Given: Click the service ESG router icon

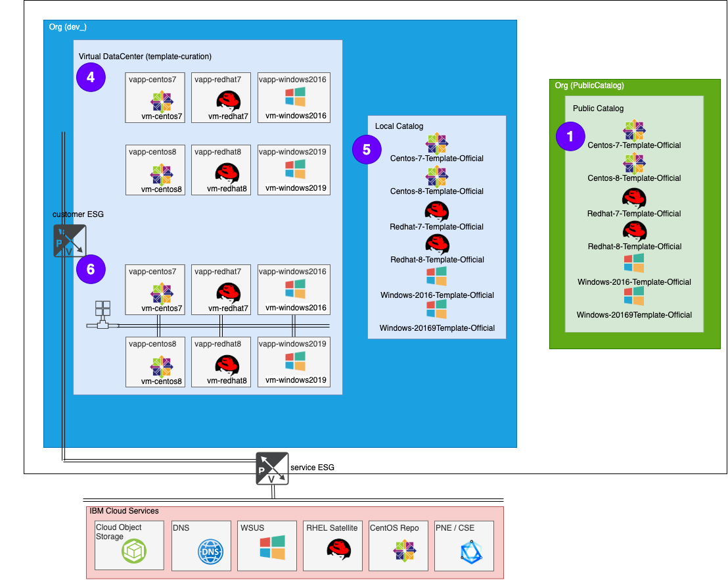Looking at the screenshot, I should coord(272,468).
